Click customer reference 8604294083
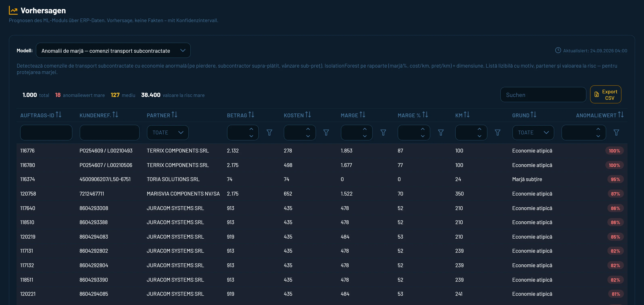 94,237
